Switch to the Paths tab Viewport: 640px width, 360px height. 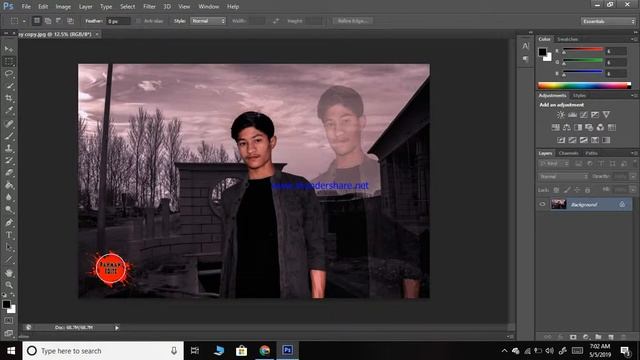point(591,153)
